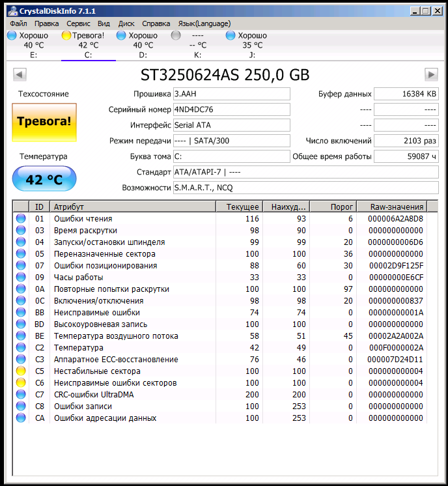Click the status orb for Включения/отключения
Image resolution: width=448 pixels, height=486 pixels.
point(21,300)
